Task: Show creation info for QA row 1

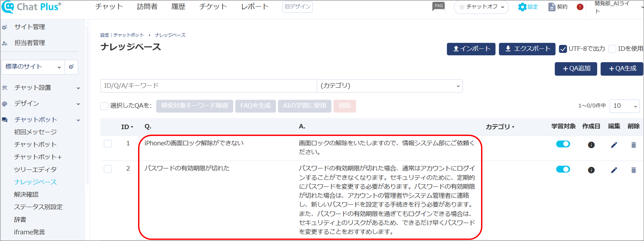Action: 591,145
